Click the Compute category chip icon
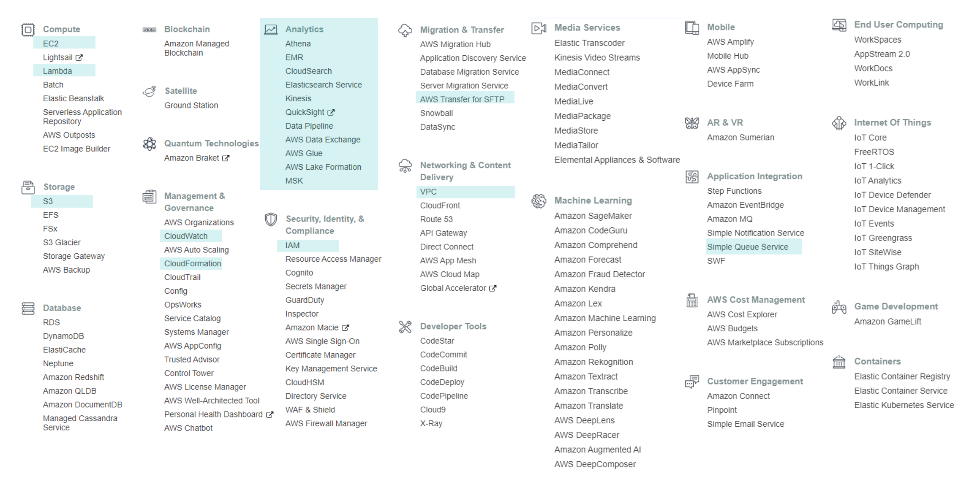 pos(28,30)
